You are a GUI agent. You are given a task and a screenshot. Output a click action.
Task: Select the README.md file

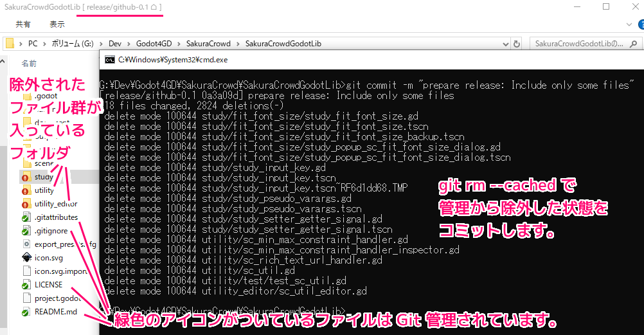pyautogui.click(x=55, y=312)
